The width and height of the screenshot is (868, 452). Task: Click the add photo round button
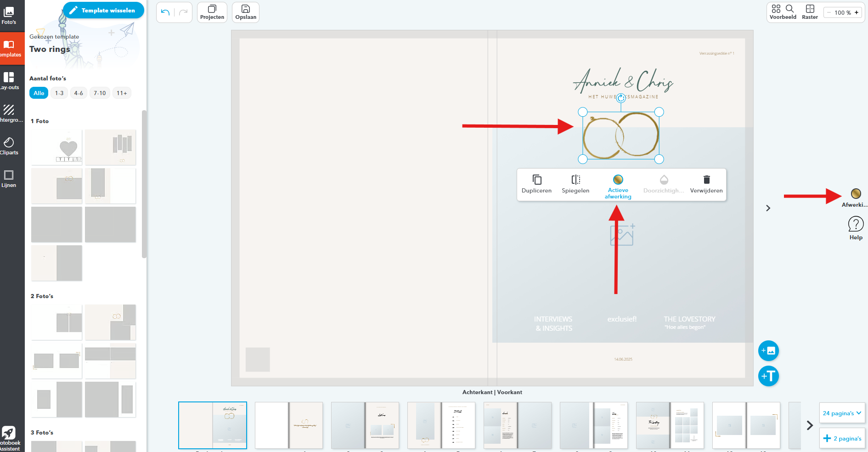click(x=768, y=351)
